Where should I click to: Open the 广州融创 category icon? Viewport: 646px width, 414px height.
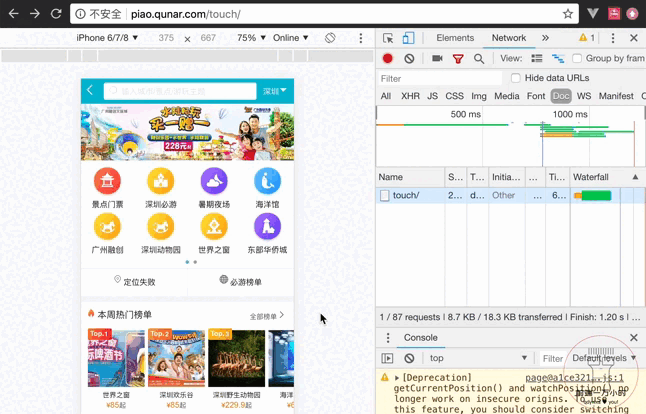(x=107, y=227)
